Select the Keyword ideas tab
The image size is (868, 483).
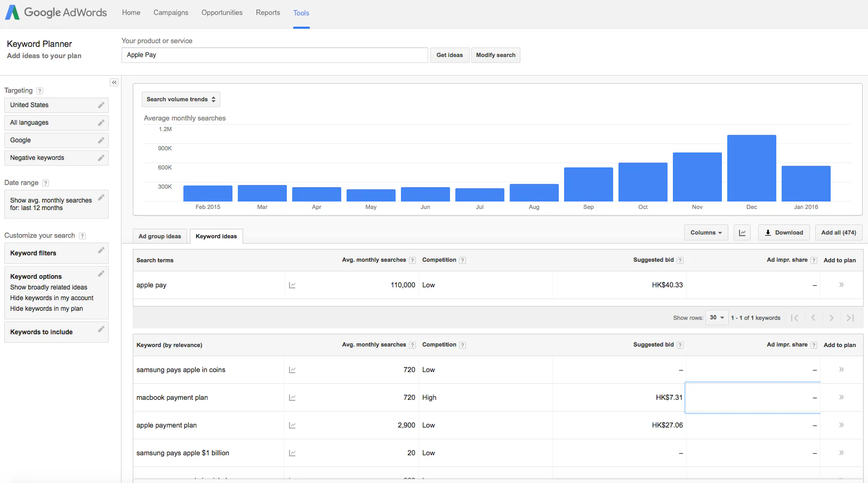click(216, 236)
